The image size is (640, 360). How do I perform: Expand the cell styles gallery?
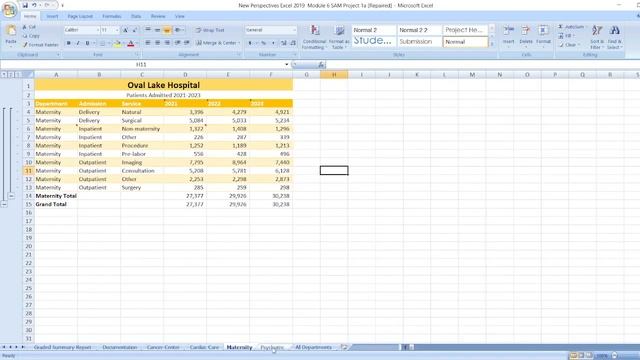point(492,44)
